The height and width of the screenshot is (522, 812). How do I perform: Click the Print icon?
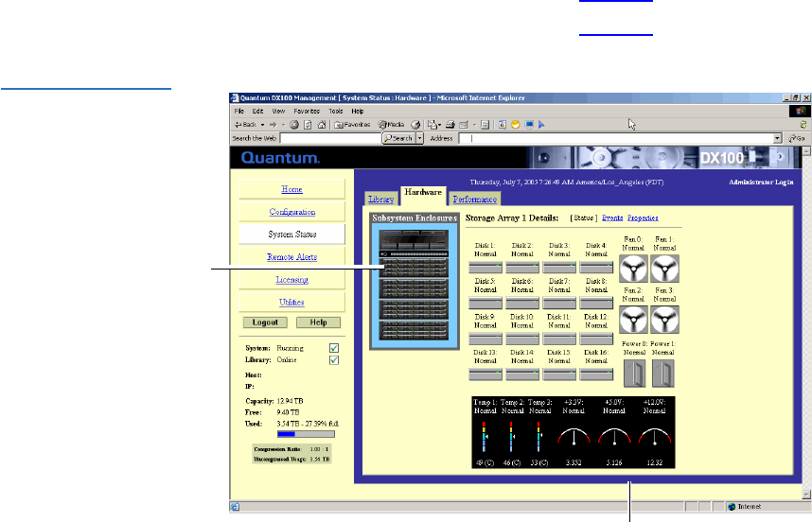click(450, 125)
